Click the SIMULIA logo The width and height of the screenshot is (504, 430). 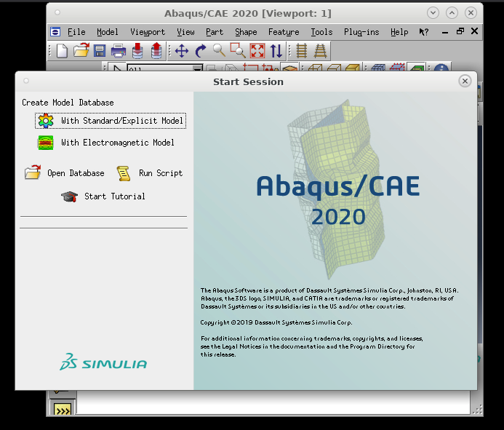click(103, 362)
